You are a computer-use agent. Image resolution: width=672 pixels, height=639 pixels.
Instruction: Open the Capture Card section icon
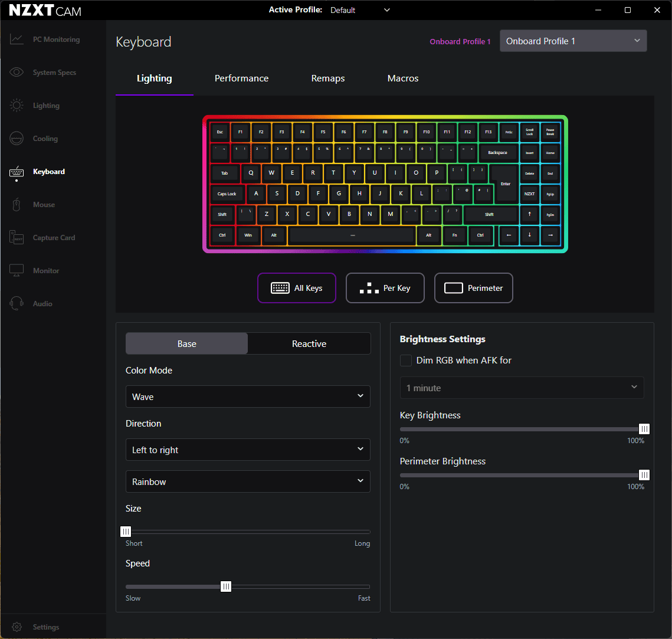click(x=17, y=237)
